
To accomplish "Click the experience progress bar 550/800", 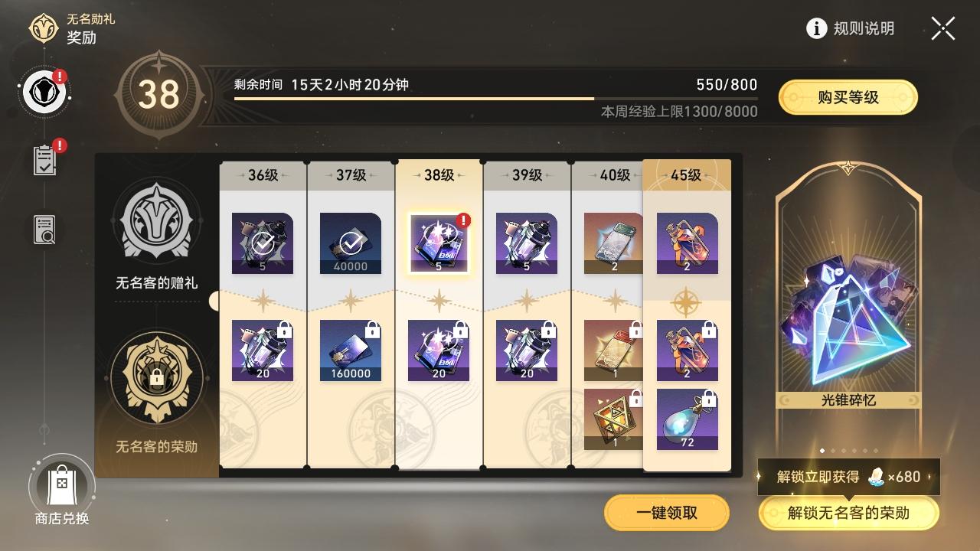I will pyautogui.click(x=496, y=98).
